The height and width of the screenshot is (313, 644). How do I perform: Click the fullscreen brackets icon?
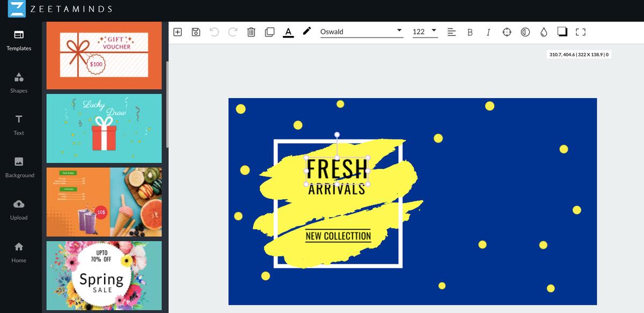[580, 32]
